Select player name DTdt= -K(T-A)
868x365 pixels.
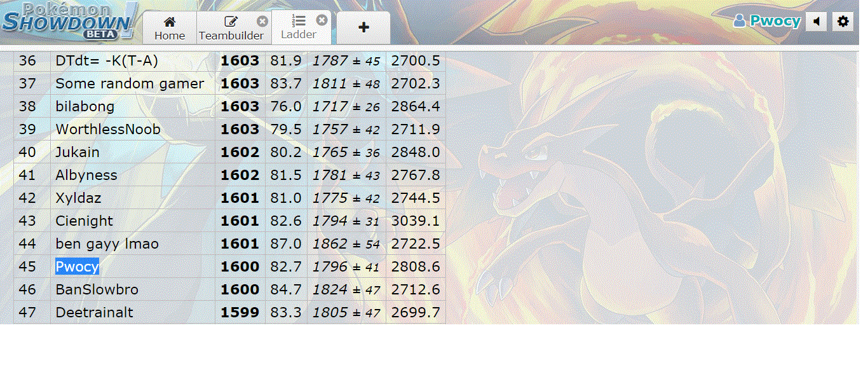coord(107,61)
